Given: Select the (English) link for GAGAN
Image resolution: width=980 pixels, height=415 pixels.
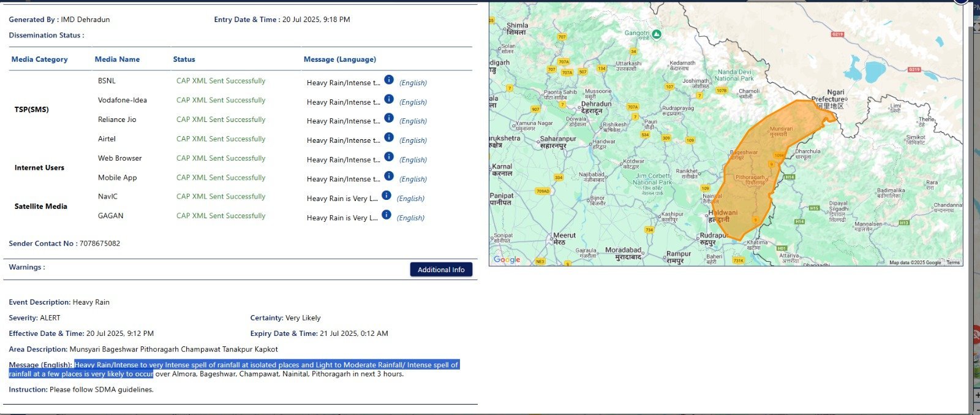Looking at the screenshot, I should pyautogui.click(x=410, y=218).
